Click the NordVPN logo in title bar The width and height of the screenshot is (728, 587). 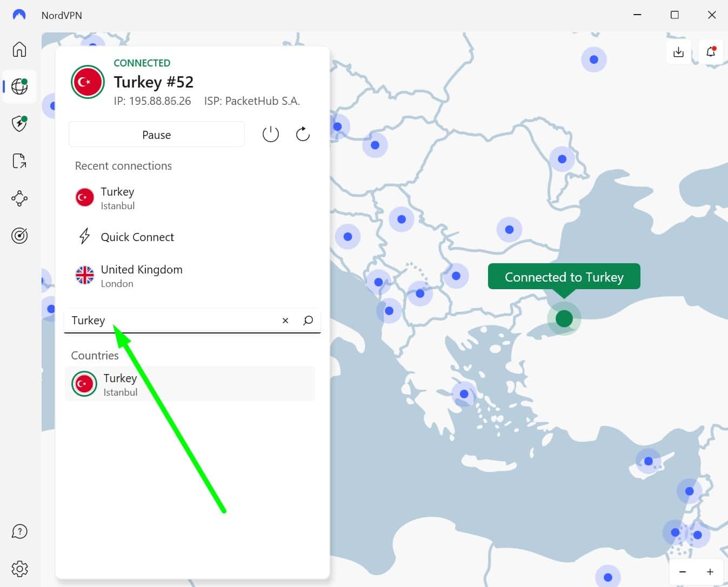tap(19, 15)
